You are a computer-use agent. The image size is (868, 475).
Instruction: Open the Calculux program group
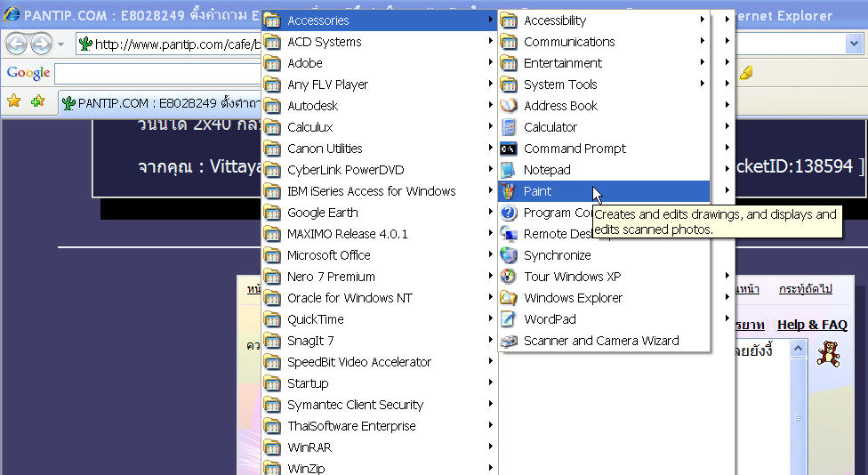tap(379, 127)
